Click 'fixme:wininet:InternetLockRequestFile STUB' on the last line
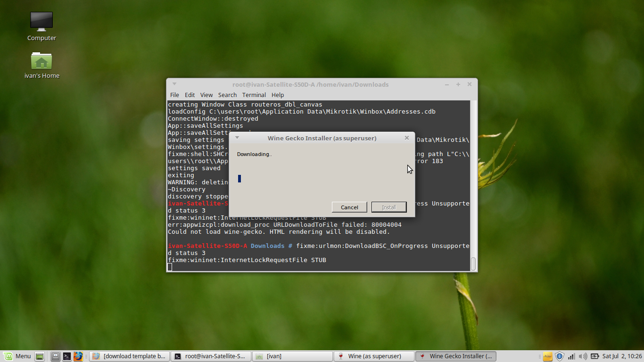The image size is (644, 362). click(x=247, y=260)
